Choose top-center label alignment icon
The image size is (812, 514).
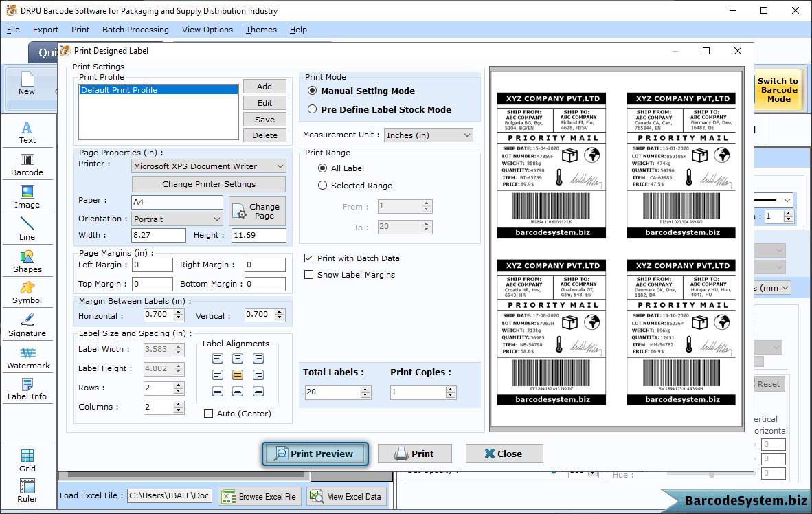238,358
